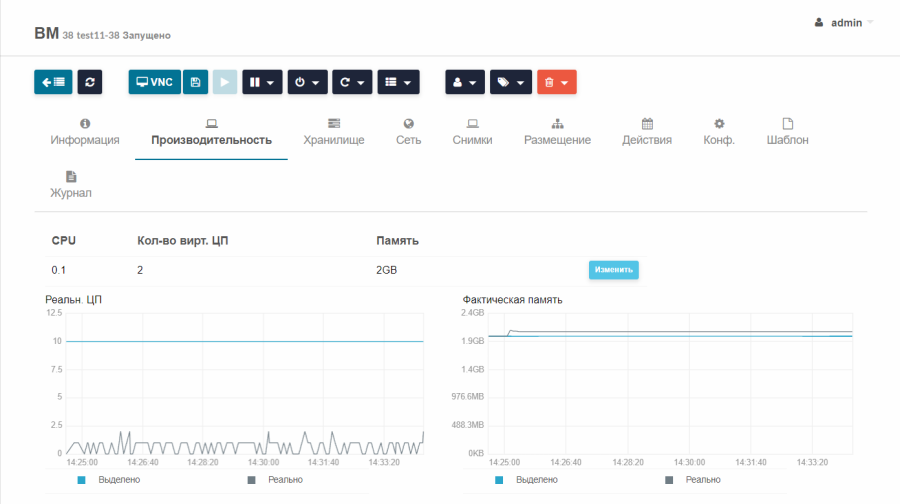This screenshot has height=504, width=900.
Task: Open the Хранилище tab
Action: click(334, 133)
